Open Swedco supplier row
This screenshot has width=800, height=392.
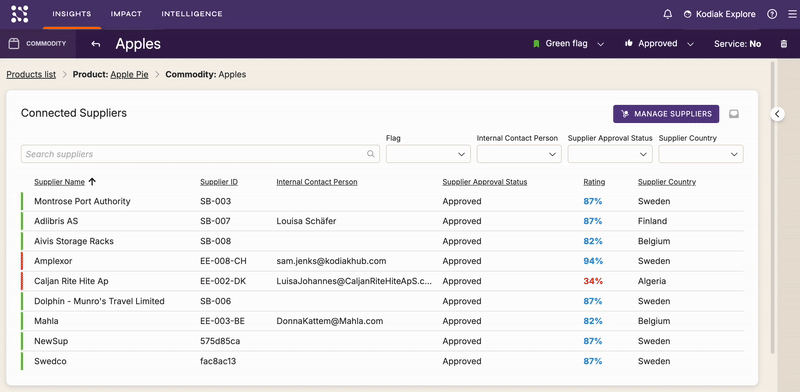point(382,361)
